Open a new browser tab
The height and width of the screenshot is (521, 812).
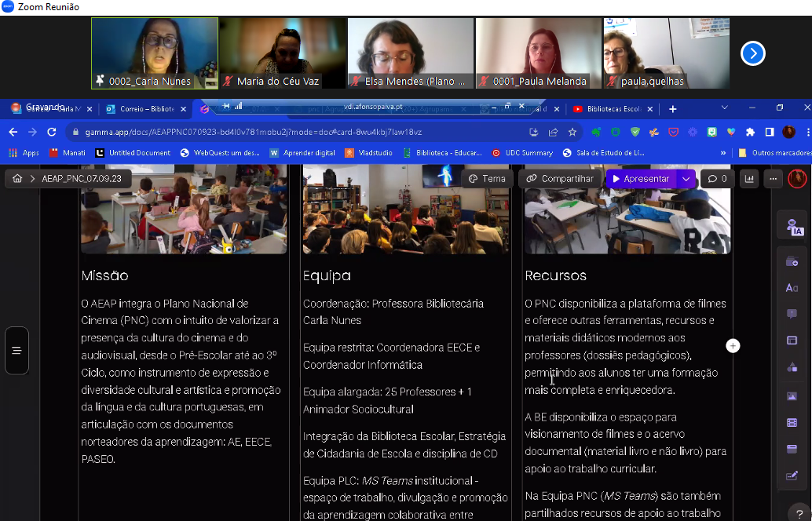tap(672, 108)
